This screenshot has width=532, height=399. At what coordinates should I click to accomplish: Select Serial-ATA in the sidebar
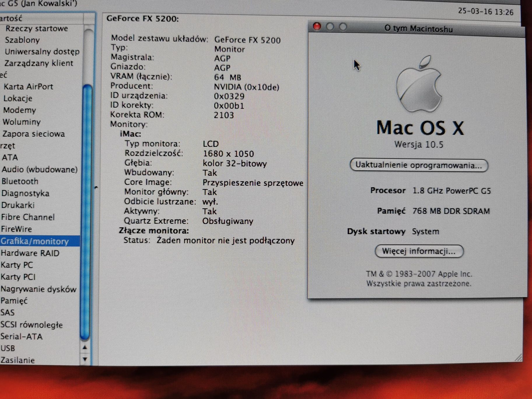21,337
